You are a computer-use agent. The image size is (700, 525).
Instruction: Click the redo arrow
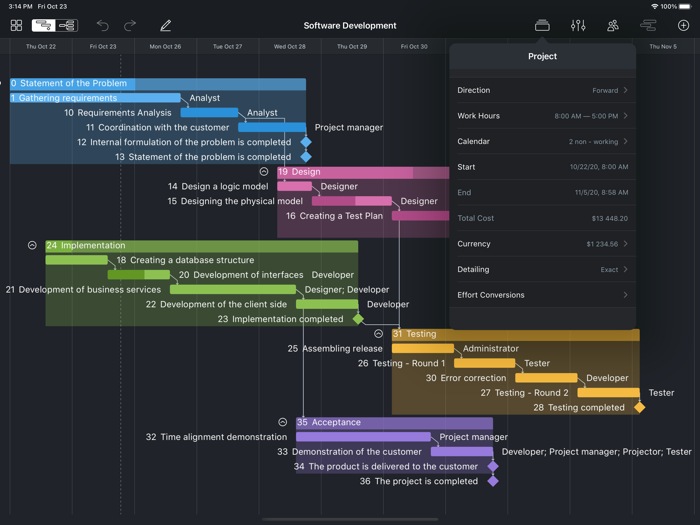pyautogui.click(x=130, y=25)
